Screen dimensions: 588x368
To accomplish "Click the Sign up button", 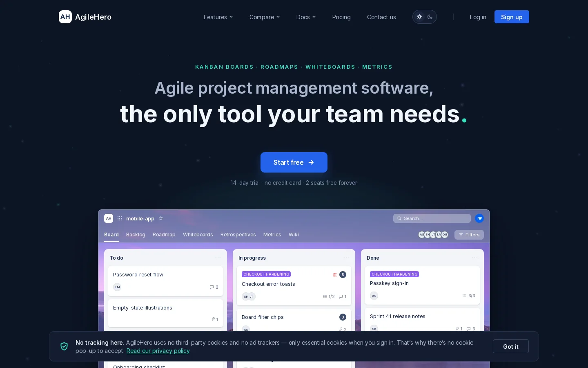I will tap(512, 17).
